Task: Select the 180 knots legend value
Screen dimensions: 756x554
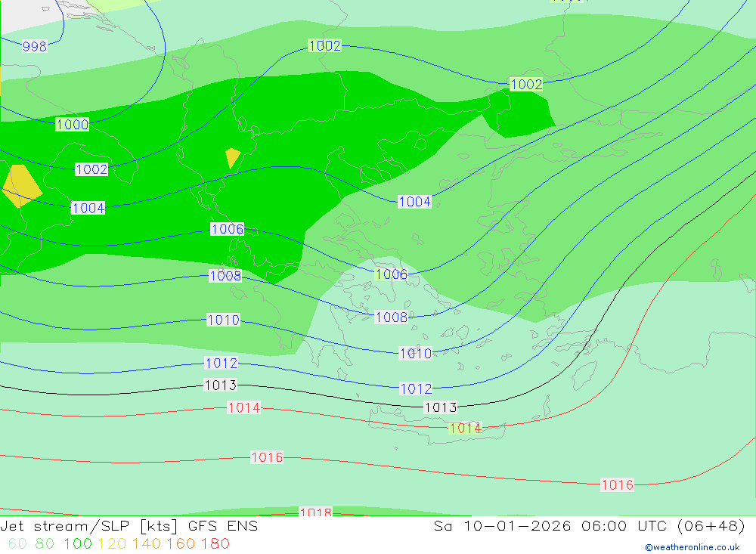Action: tap(215, 544)
